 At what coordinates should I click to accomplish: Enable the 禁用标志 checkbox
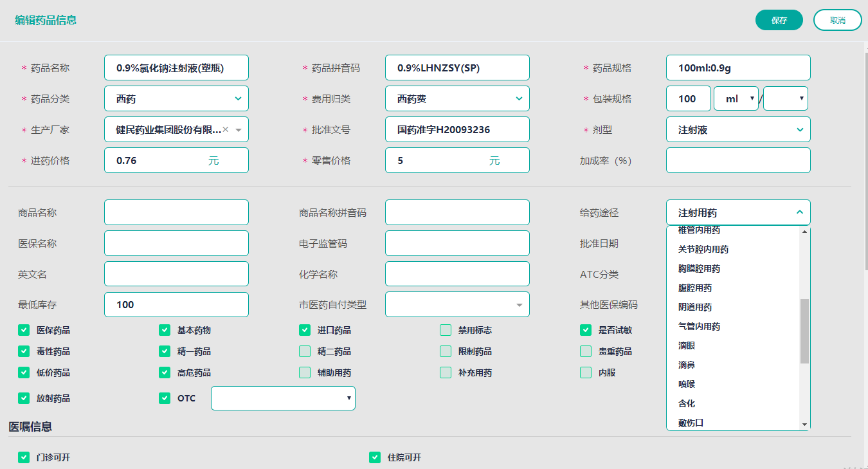446,330
